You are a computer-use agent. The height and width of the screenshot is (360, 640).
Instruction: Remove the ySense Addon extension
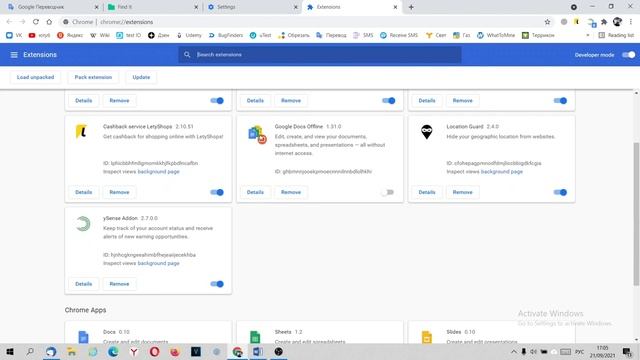point(119,284)
